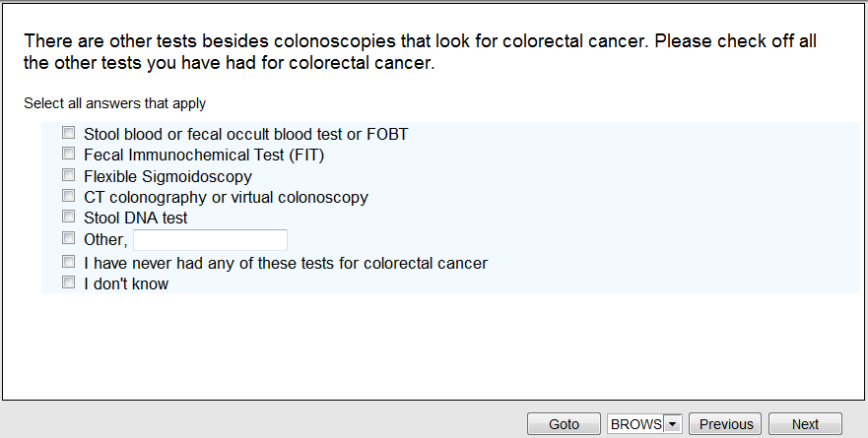Tick the Other checkbox
The width and height of the screenshot is (868, 438).
click(x=68, y=239)
